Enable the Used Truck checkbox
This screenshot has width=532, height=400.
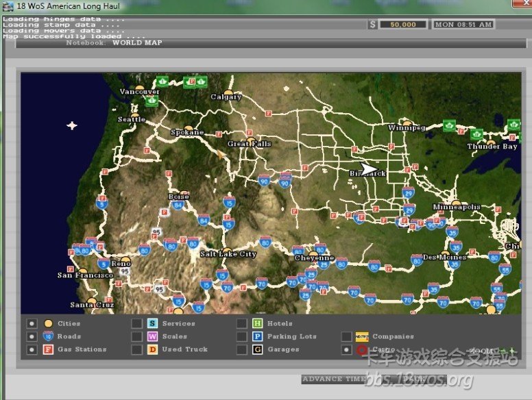tap(137, 349)
